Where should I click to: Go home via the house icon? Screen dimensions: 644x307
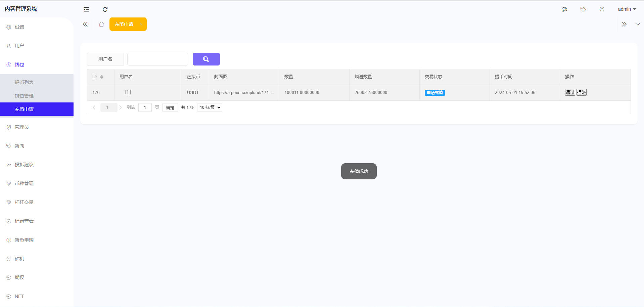pos(101,24)
